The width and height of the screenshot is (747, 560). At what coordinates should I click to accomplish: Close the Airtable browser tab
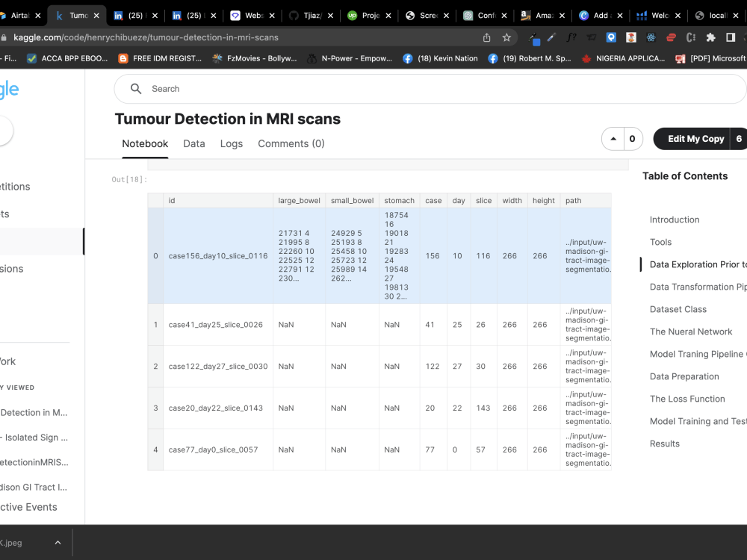(x=38, y=16)
